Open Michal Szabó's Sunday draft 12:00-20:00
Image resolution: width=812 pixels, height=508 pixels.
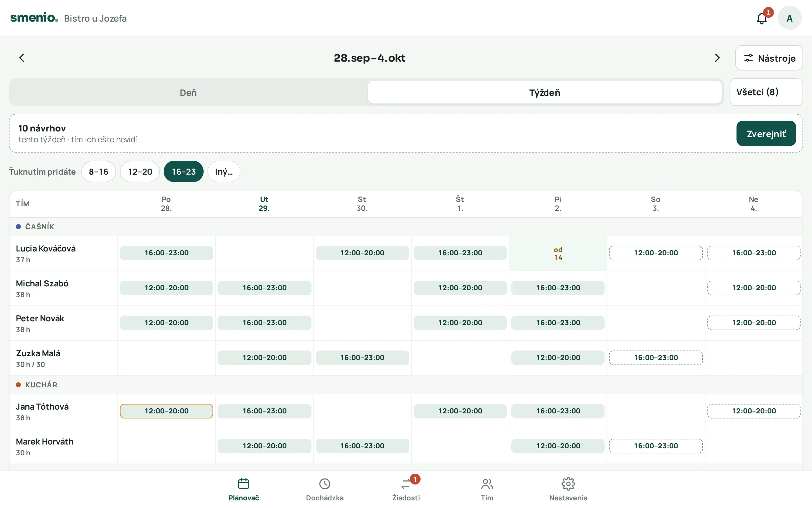tap(754, 288)
